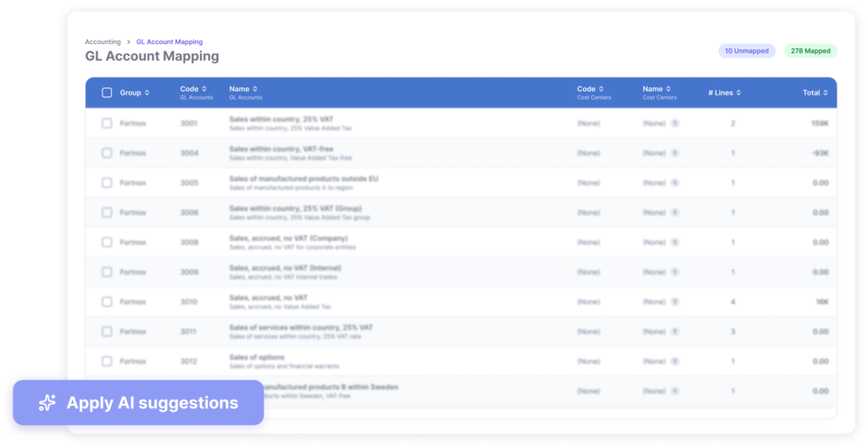This screenshot has height=448, width=868.
Task: Sort by GL Accounts Code column
Action: [x=193, y=89]
